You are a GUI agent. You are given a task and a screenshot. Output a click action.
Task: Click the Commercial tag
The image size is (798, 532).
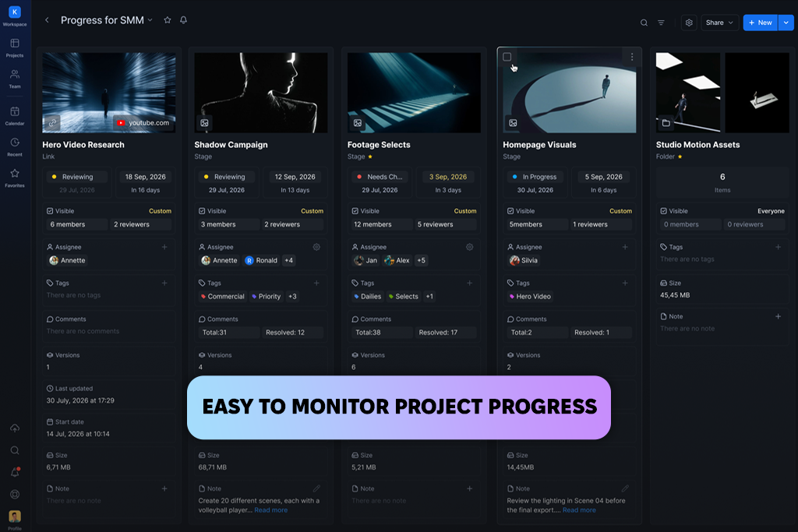[x=223, y=297]
